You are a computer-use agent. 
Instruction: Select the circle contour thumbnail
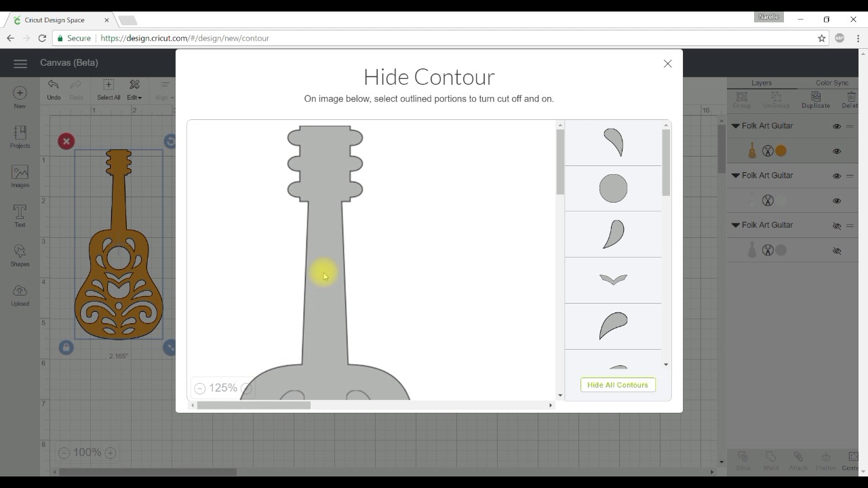(x=613, y=188)
